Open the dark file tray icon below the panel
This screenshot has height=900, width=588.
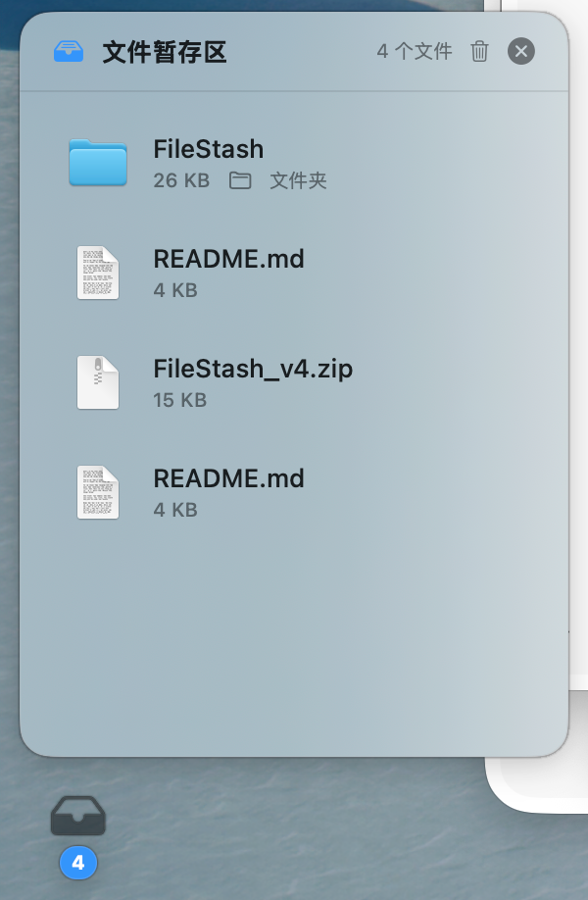78,815
